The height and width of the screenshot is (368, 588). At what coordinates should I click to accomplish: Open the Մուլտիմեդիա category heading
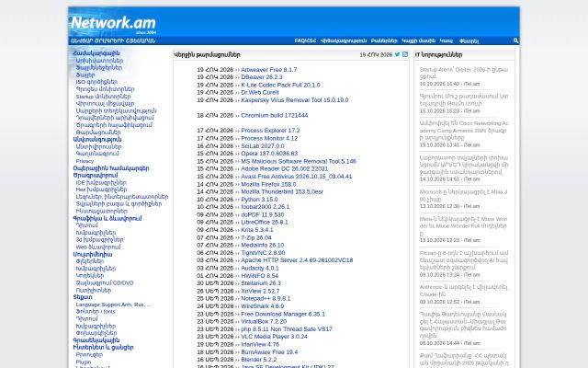click(93, 254)
